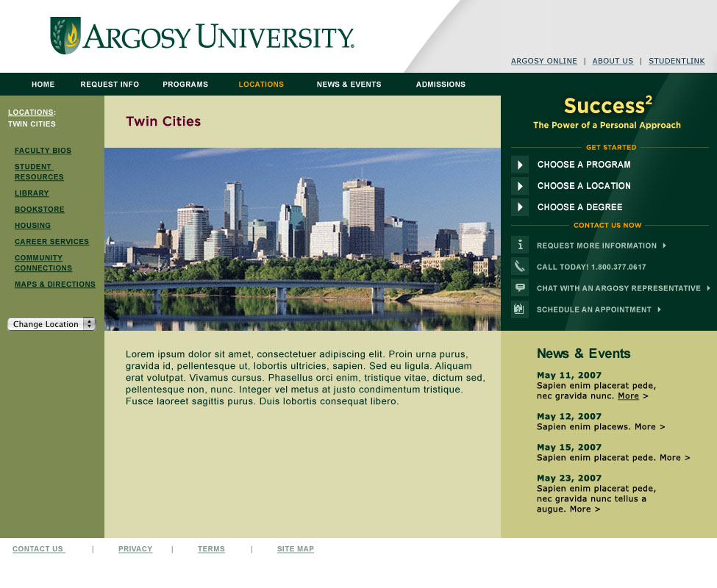Go to Admissions in the top navigation
Viewport: 717px width, 588px height.
440,85
